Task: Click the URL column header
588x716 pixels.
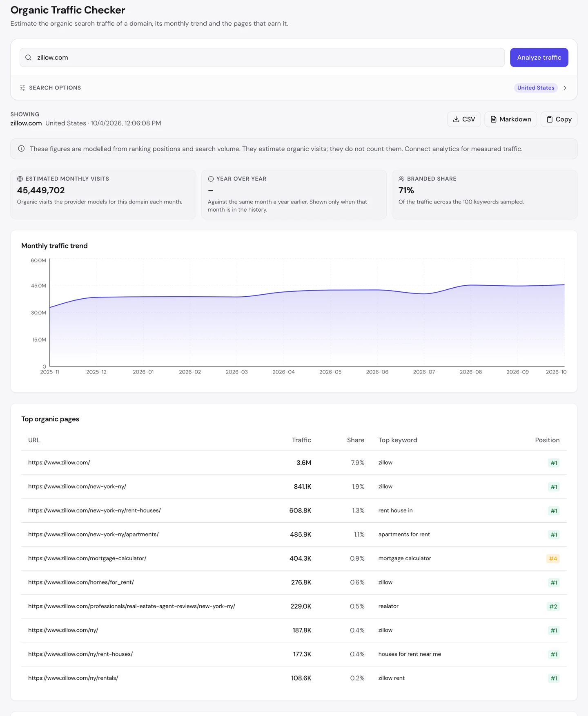Action: point(34,440)
